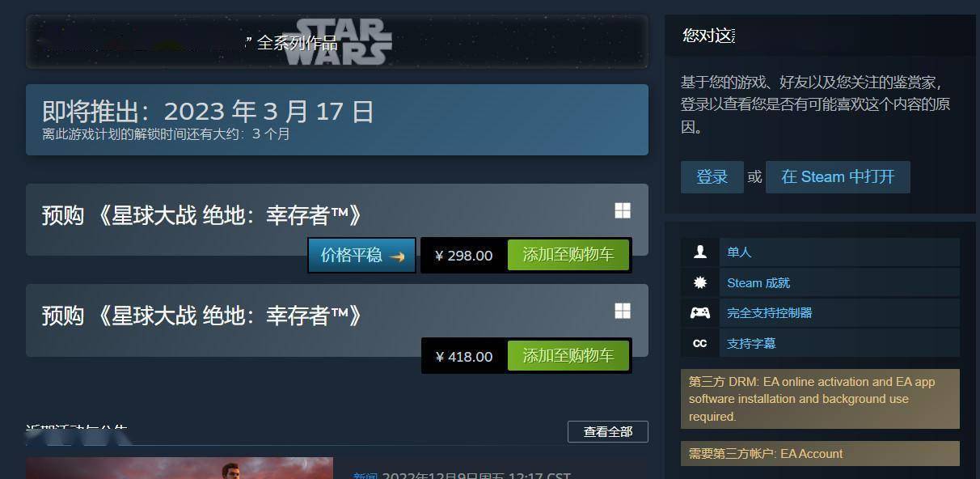Open the 完全支持控制器 link
Screen dimensions: 980x479
coord(769,312)
